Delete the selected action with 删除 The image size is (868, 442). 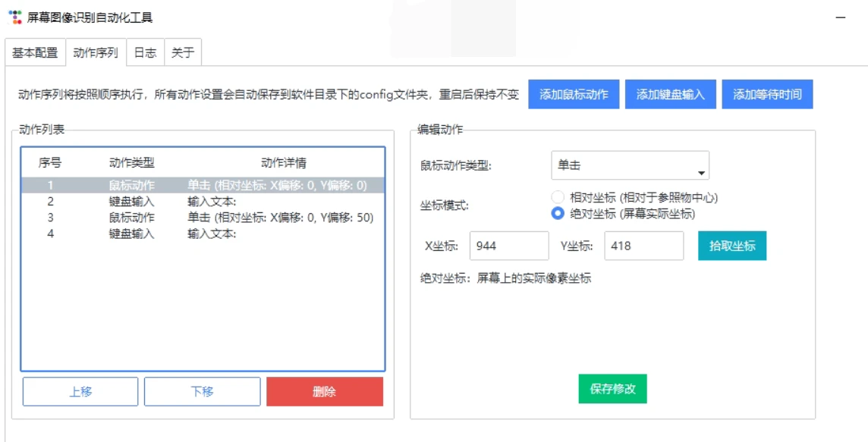[324, 392]
